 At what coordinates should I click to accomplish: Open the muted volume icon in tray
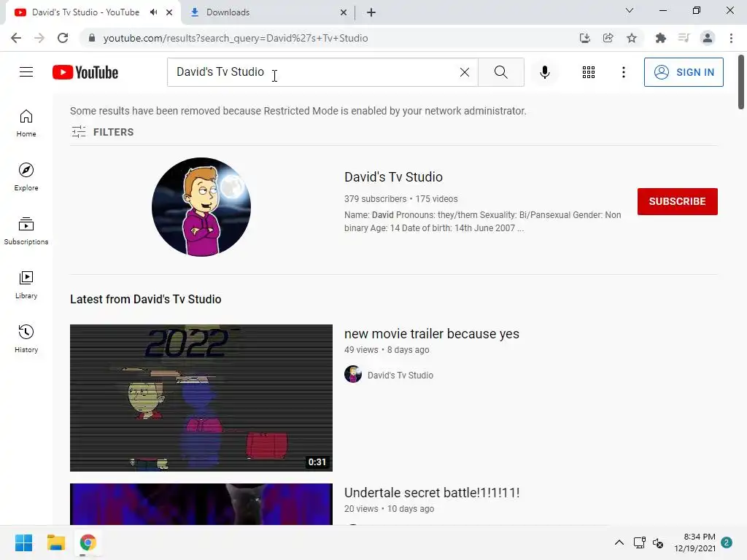tap(658, 542)
